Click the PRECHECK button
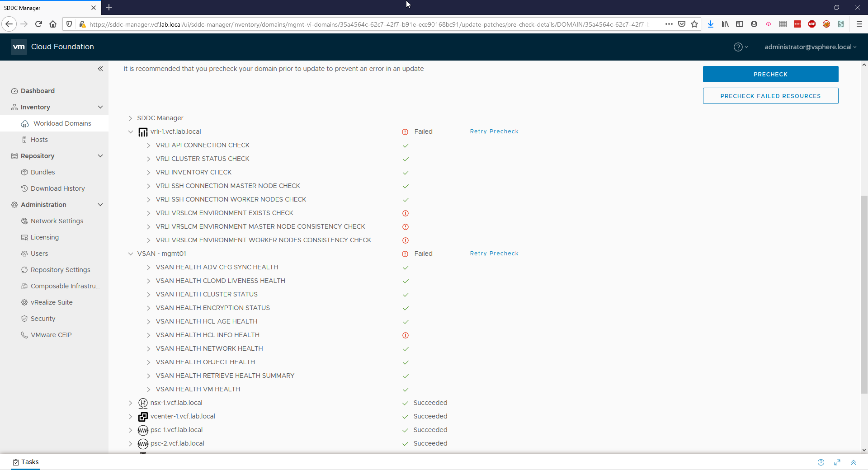This screenshot has height=470, width=868. pyautogui.click(x=770, y=74)
